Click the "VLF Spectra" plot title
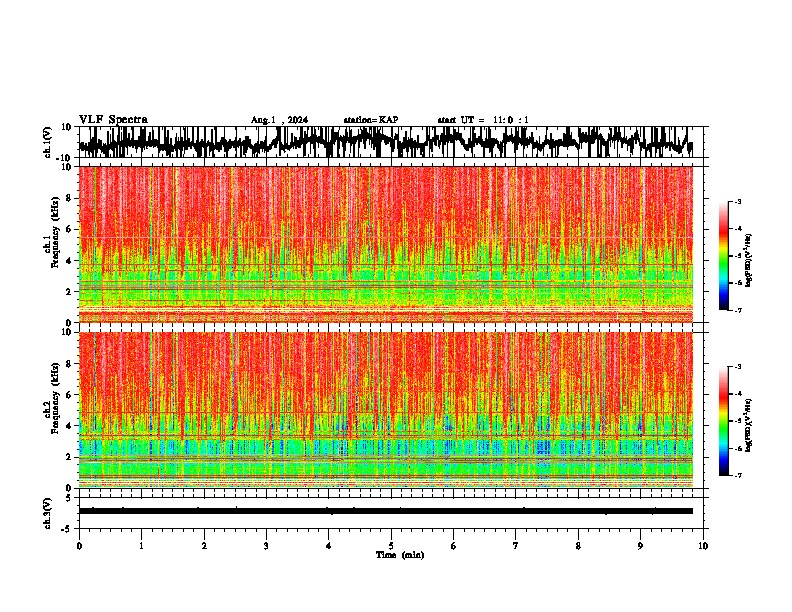The height and width of the screenshot is (612, 792). click(x=113, y=119)
